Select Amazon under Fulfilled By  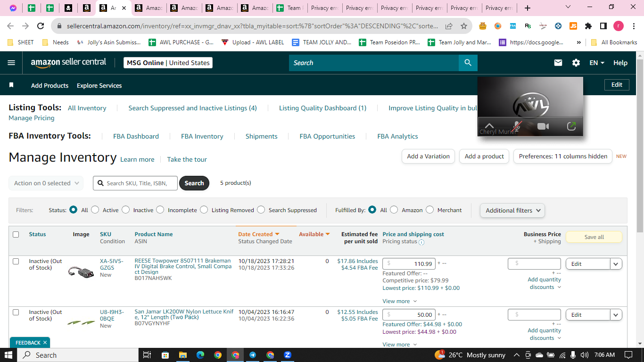pos(394,210)
